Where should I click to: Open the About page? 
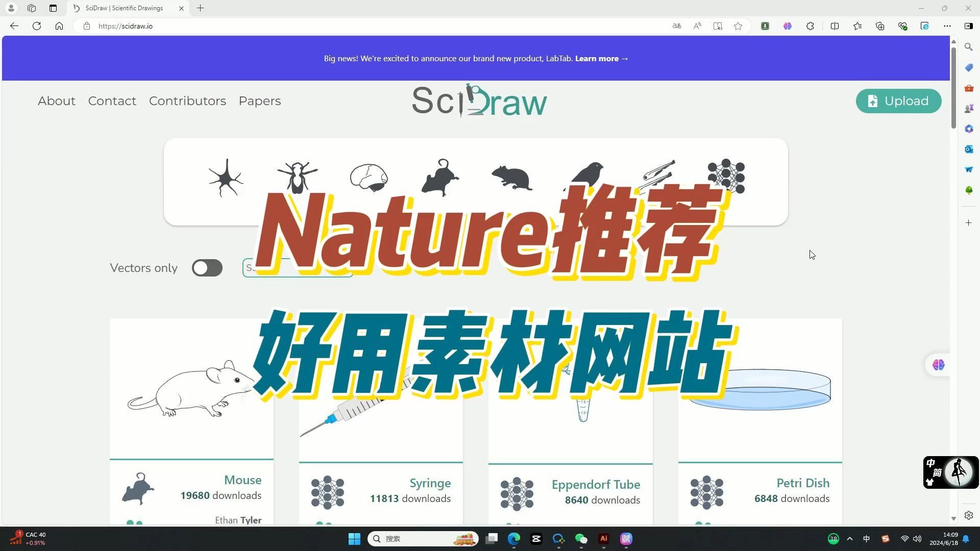pos(57,101)
